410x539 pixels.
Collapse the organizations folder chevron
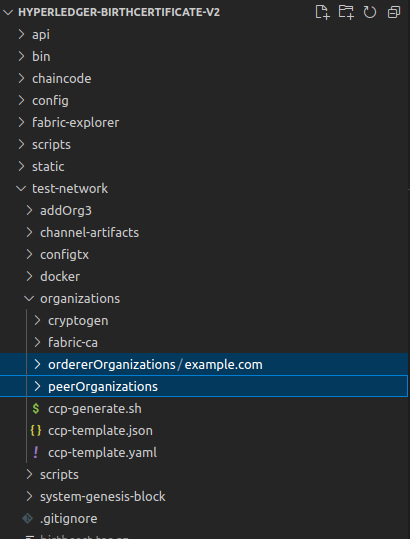pos(29,299)
